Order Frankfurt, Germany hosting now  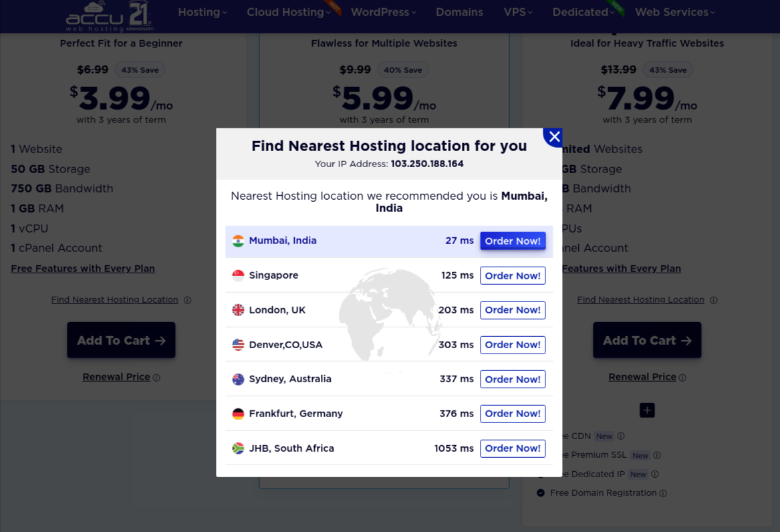(x=513, y=414)
